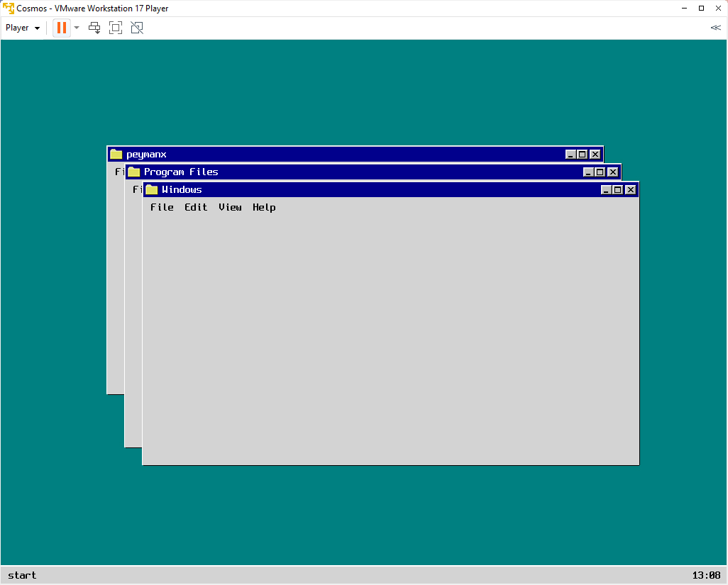Minimize the Windows folder window
Viewport: 728px width, 585px height.
(x=606, y=190)
